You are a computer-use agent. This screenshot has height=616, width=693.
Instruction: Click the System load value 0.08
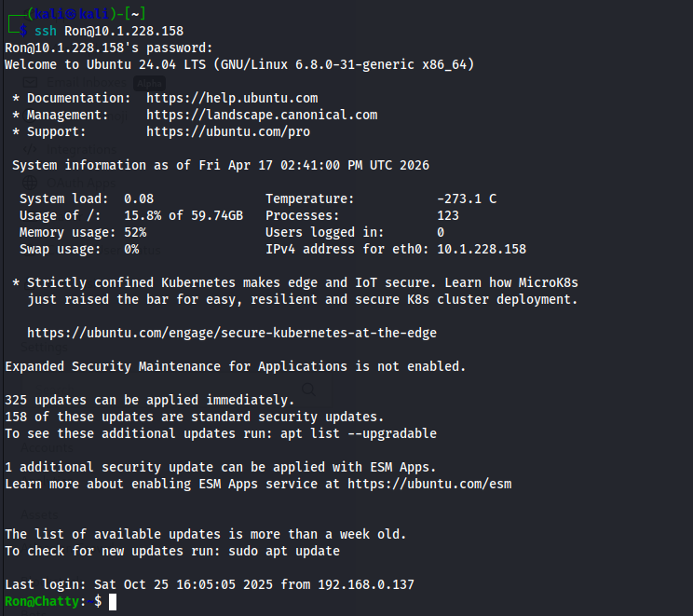[x=139, y=198]
